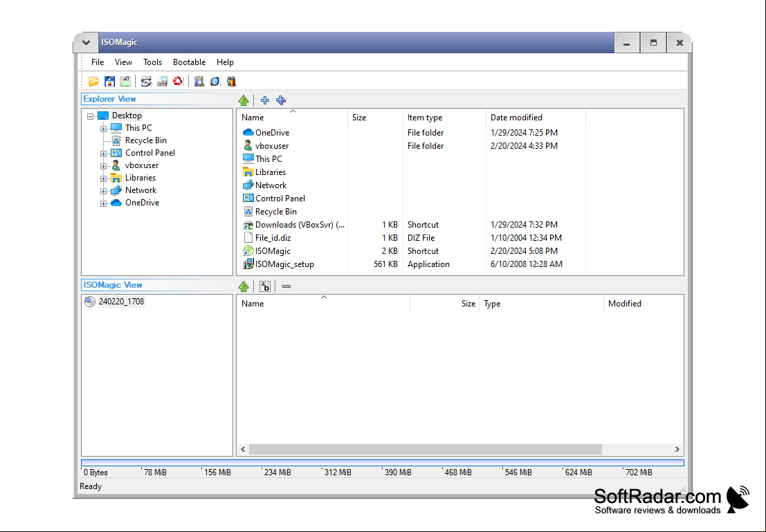
Task: Collapse the Desktop tree node
Action: tap(91, 116)
